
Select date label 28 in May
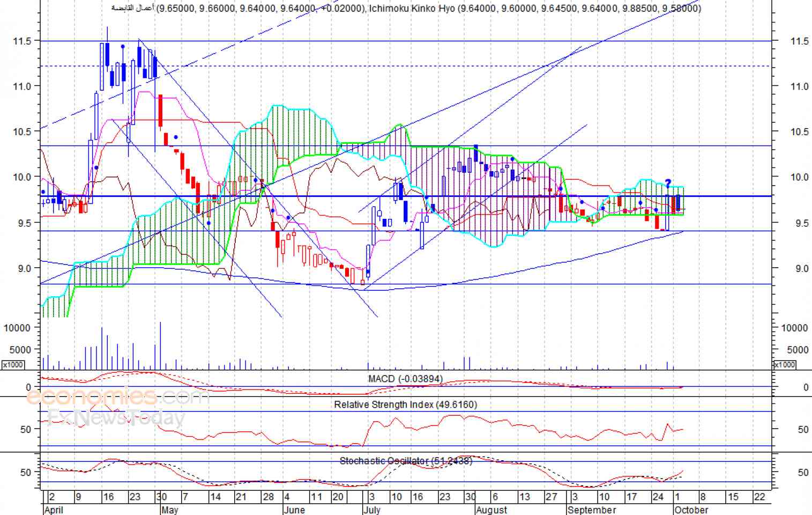(269, 497)
